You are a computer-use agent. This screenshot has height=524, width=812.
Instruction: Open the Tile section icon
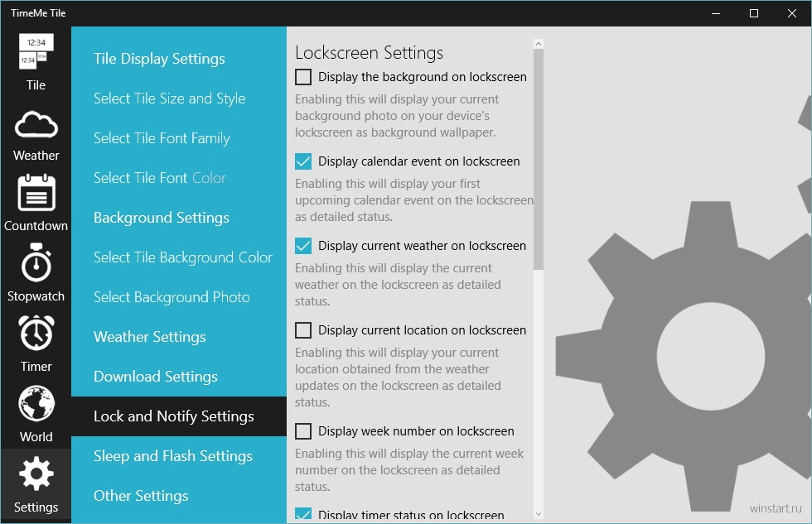click(36, 50)
